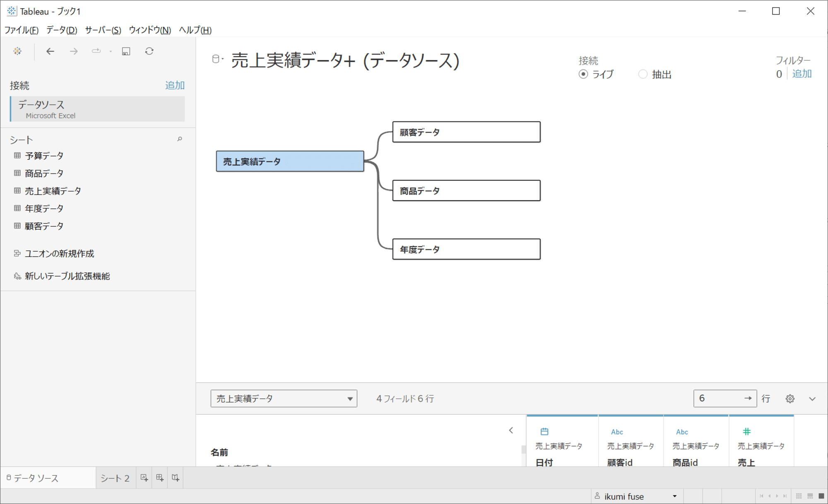Viewport: 828px width, 504px height.
Task: Click the table extension icon beside 新しいテーブル拡張機能
Action: (x=17, y=276)
